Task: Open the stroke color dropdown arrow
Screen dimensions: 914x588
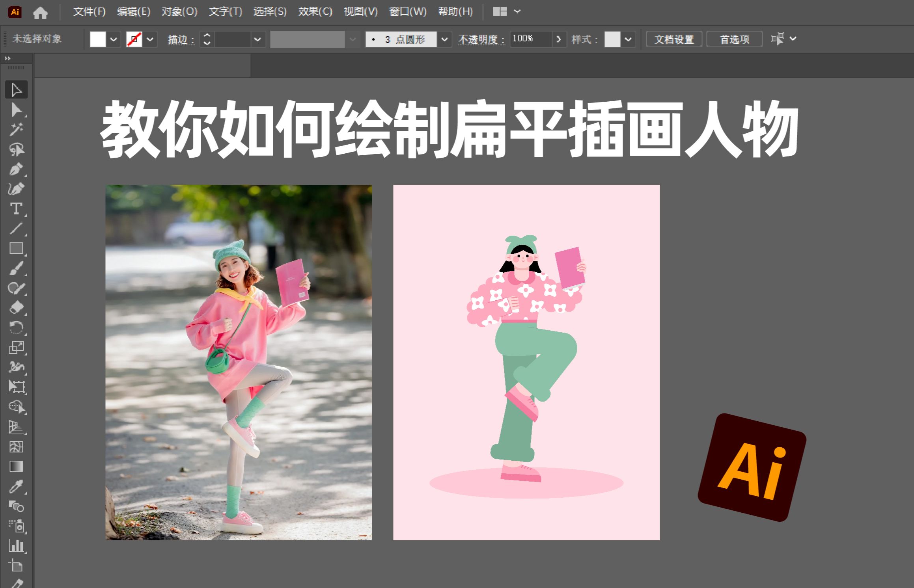Action: tap(150, 39)
